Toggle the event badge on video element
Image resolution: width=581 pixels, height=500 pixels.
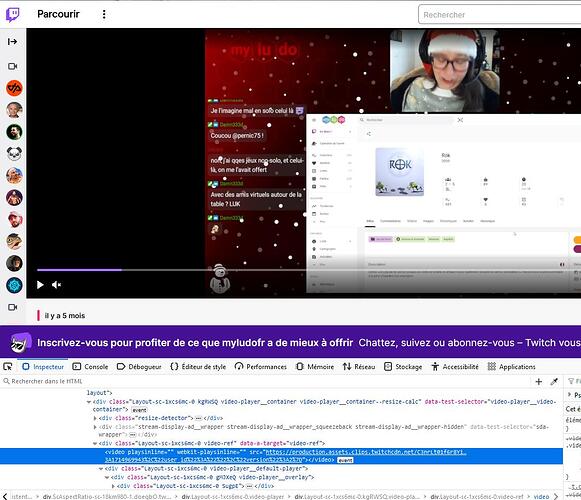(345, 460)
